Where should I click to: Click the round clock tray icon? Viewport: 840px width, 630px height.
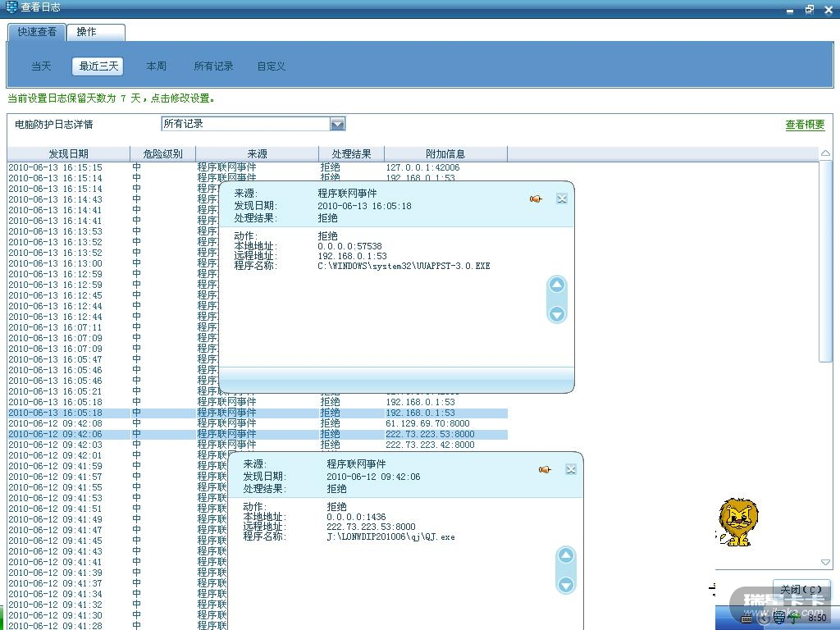pyautogui.click(x=764, y=619)
